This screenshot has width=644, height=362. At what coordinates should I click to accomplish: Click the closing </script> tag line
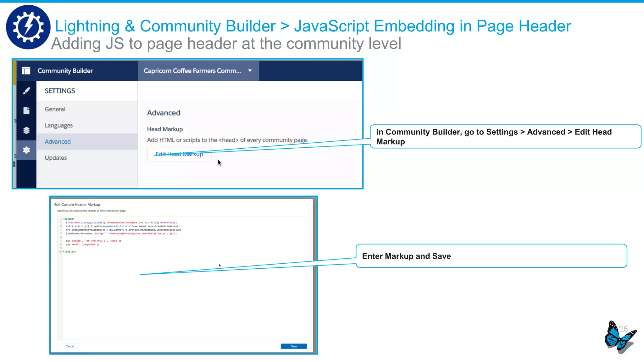(x=69, y=252)
